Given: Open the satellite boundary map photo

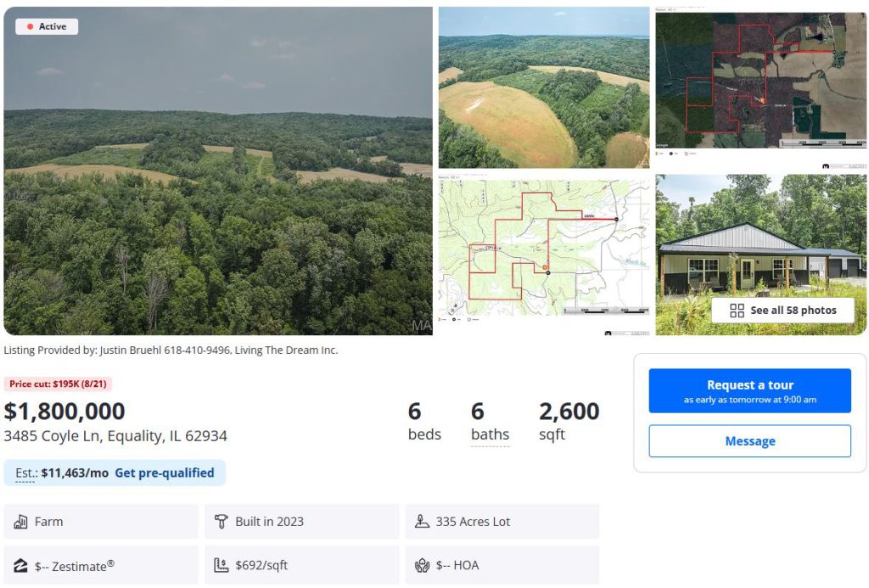Looking at the screenshot, I should click(x=761, y=87).
